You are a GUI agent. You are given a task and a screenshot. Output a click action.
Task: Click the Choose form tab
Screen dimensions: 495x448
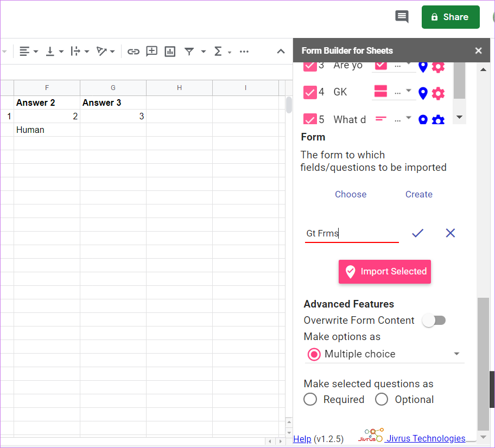pyautogui.click(x=351, y=194)
